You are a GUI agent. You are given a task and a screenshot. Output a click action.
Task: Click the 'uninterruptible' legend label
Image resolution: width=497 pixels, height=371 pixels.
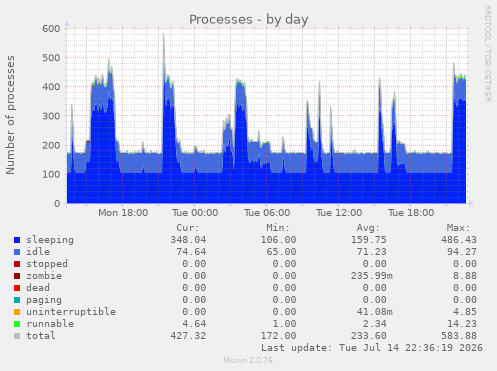[x=71, y=312]
